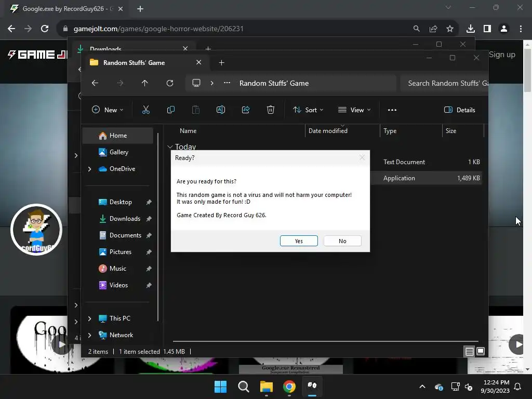
Task: Click Sign up on Game Jolt page
Action: 502,54
